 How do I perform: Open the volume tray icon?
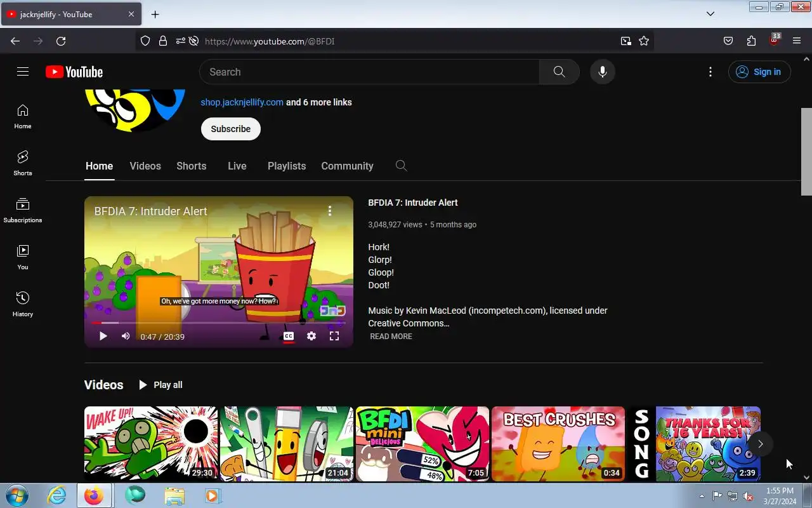tap(749, 496)
